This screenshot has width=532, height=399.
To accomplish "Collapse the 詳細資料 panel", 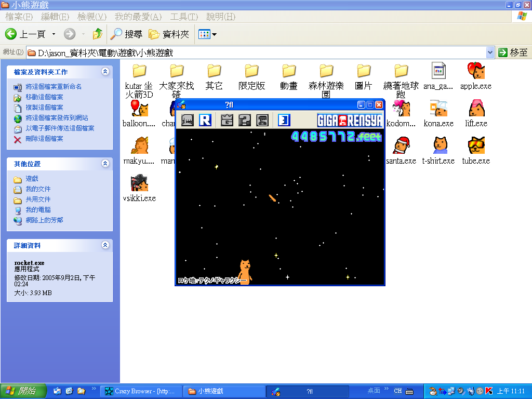I will [x=105, y=245].
